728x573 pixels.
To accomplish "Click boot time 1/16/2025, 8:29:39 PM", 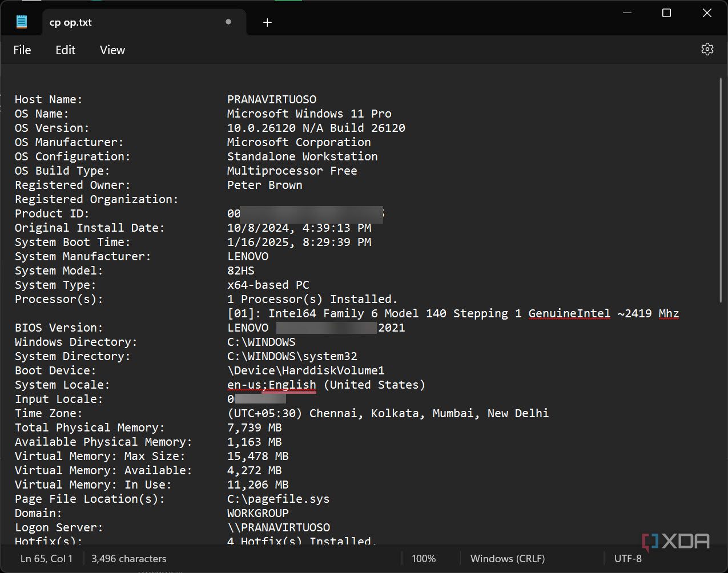I will click(299, 242).
